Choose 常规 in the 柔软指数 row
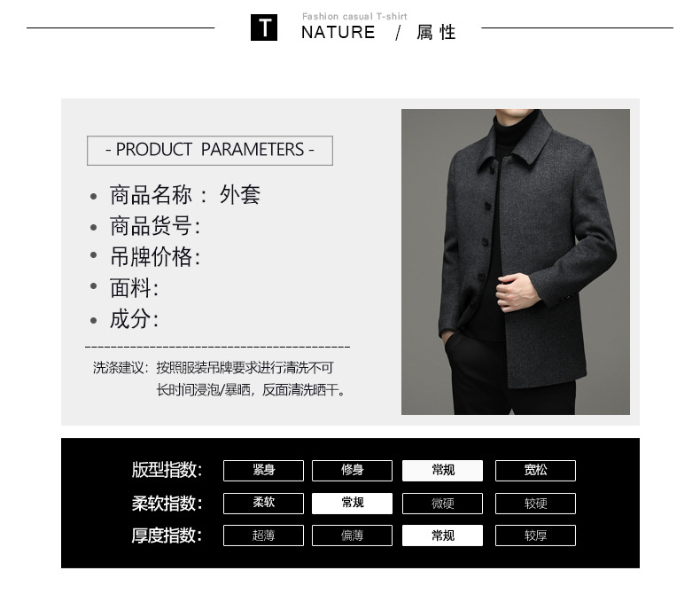 point(353,504)
